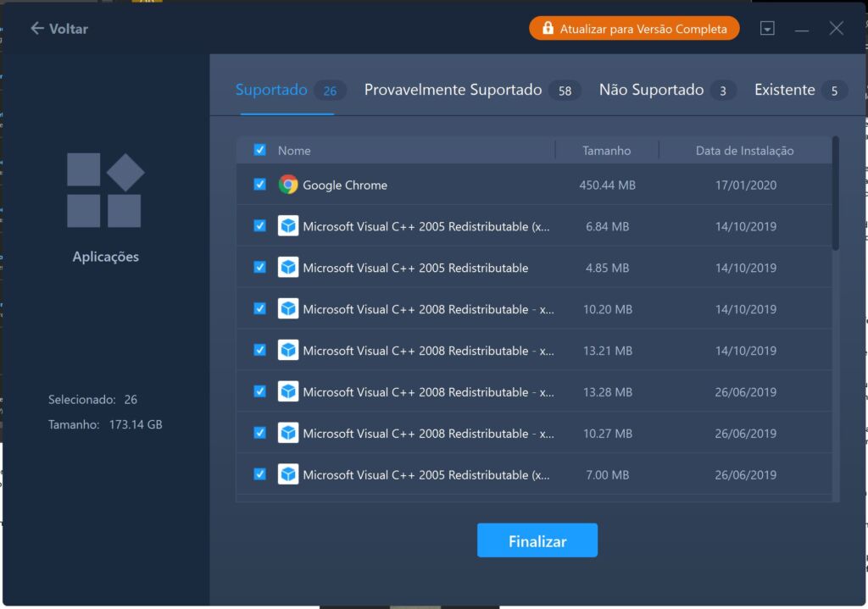The image size is (868, 609).
Task: Uncheck the checkbox in the 10.20 MB row
Action: tap(259, 308)
